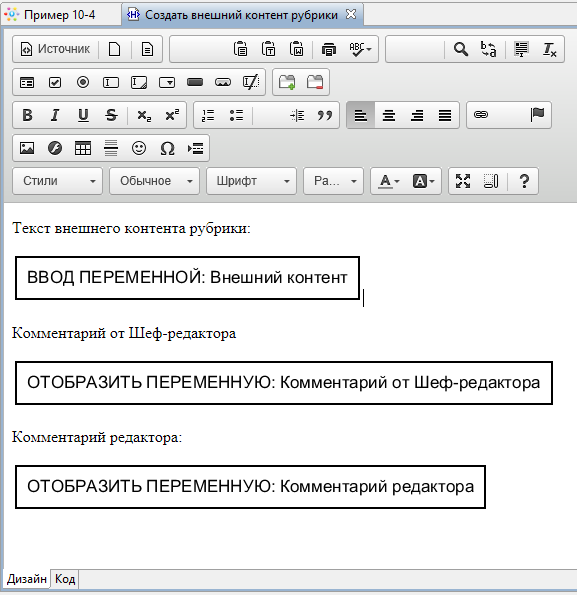Open the Стили dropdown

click(x=57, y=181)
